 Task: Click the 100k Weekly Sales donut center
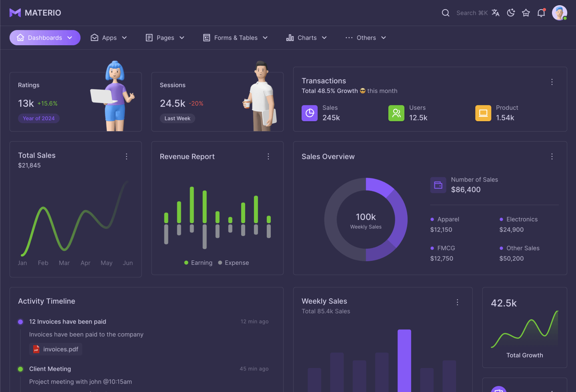pos(366,220)
